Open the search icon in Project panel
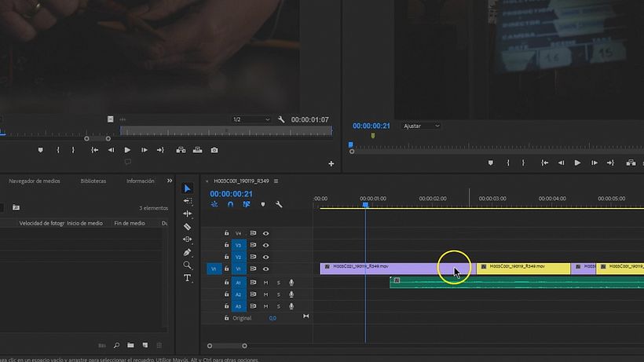Viewport: 644px width, 362px height. point(117,346)
